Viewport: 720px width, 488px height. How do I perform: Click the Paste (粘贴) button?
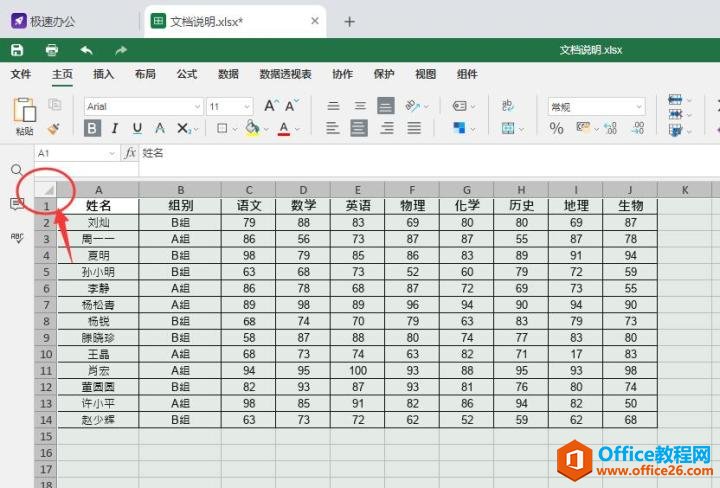pyautogui.click(x=24, y=115)
